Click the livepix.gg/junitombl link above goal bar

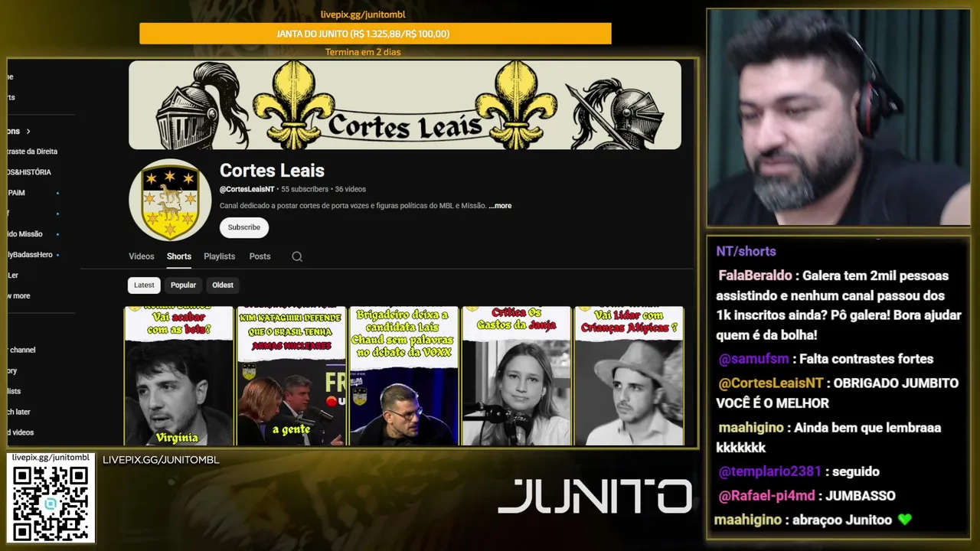[x=363, y=15]
